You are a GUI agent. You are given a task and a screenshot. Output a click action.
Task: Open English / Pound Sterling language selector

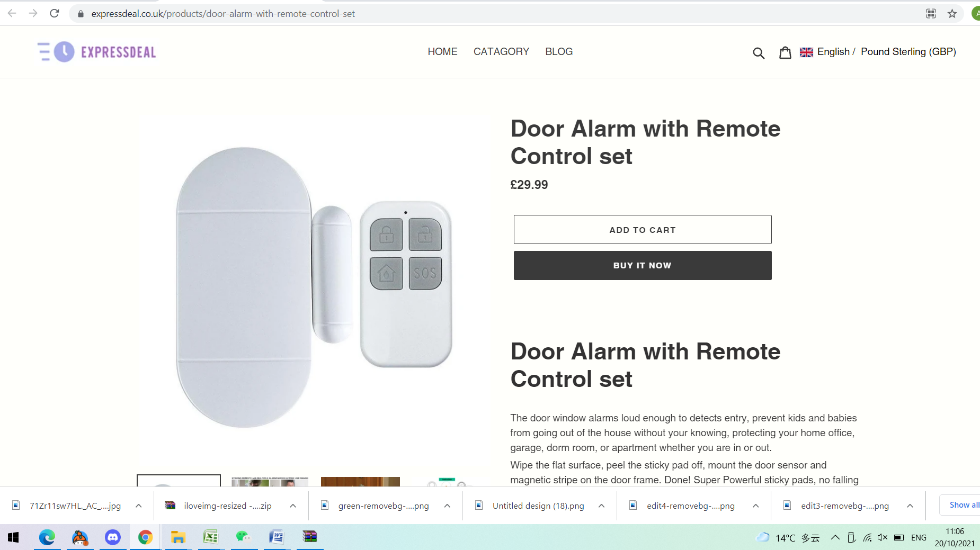878,52
